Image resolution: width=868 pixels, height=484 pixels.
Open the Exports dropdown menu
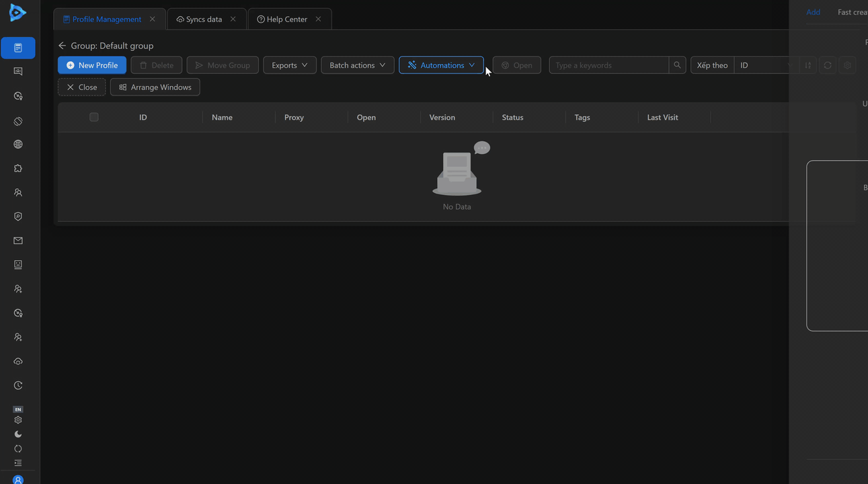click(289, 65)
